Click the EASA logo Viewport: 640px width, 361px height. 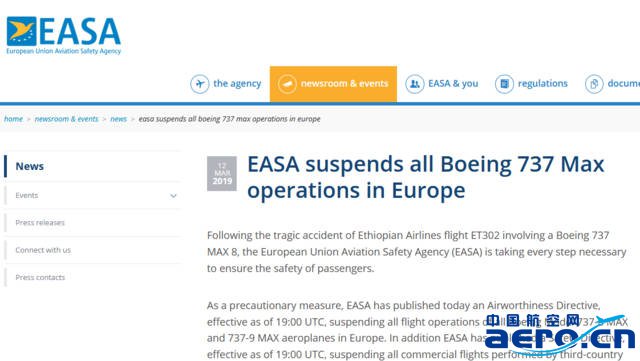[x=64, y=36]
